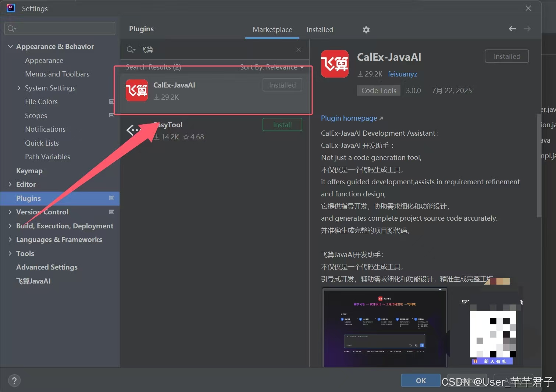
Task: Open Advanced Settings page
Action: coord(47,267)
